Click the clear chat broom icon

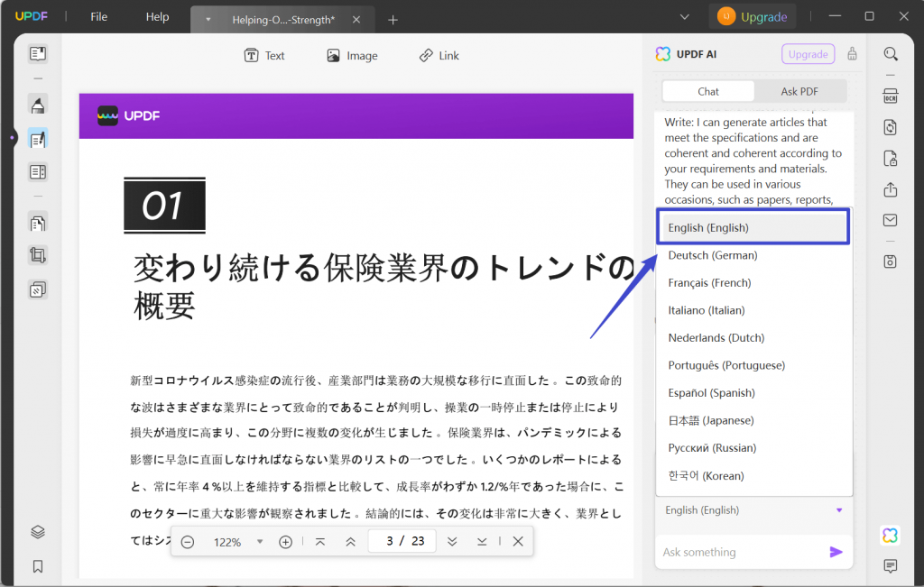tap(852, 54)
